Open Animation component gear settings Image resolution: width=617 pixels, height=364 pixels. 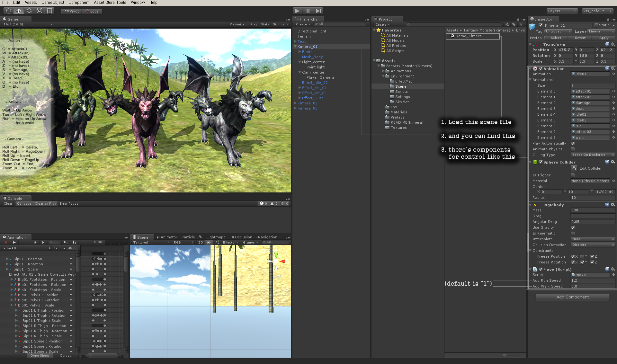[x=613, y=68]
